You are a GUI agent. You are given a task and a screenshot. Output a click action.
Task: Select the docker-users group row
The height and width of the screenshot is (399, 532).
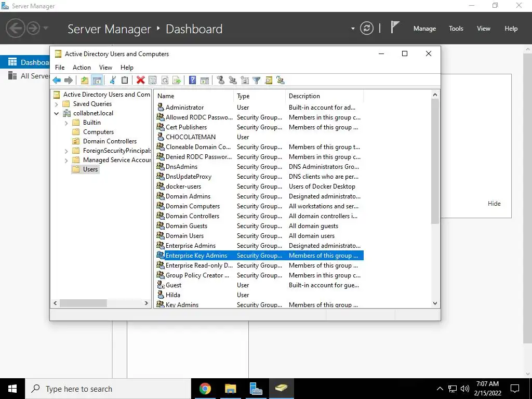[x=260, y=187]
